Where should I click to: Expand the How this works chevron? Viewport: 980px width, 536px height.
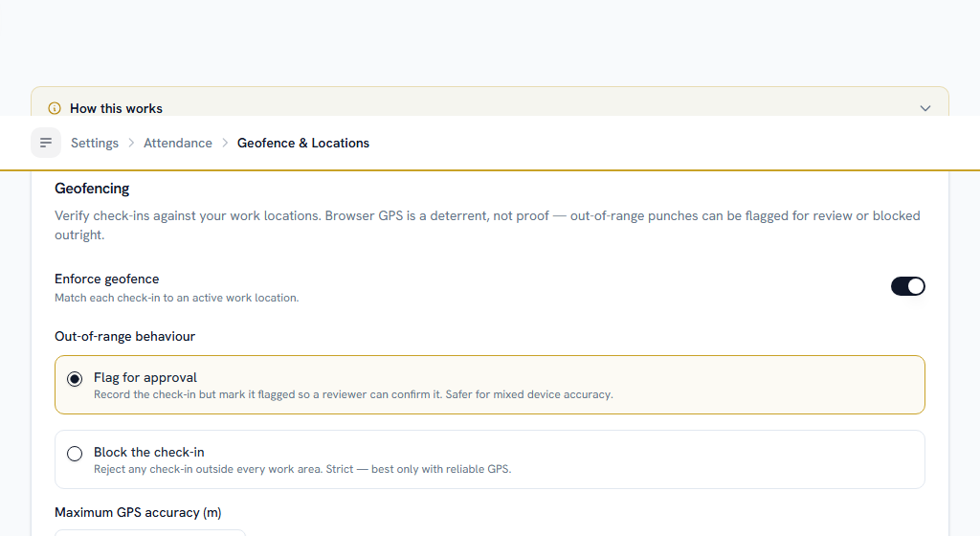pos(925,109)
